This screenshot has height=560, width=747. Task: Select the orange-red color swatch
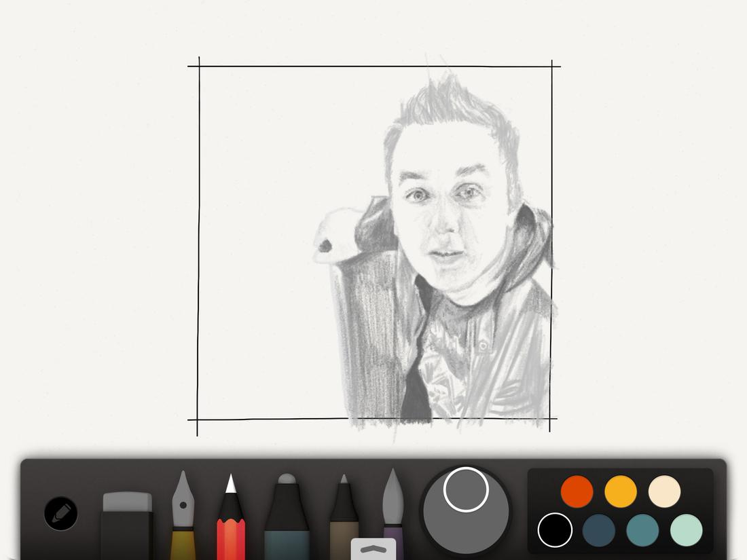pyautogui.click(x=577, y=491)
